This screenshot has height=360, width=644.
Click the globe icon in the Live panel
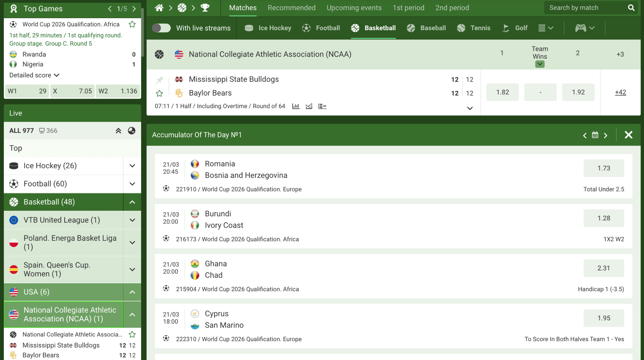132,130
